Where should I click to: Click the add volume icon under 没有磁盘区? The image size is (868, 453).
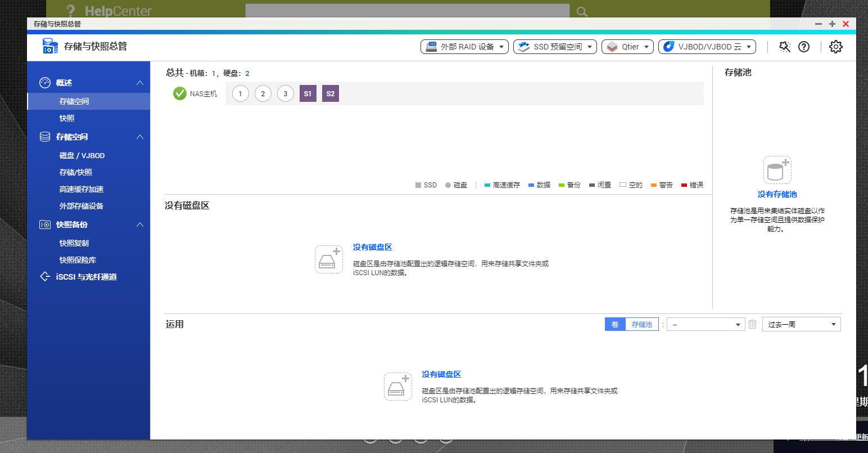click(329, 259)
